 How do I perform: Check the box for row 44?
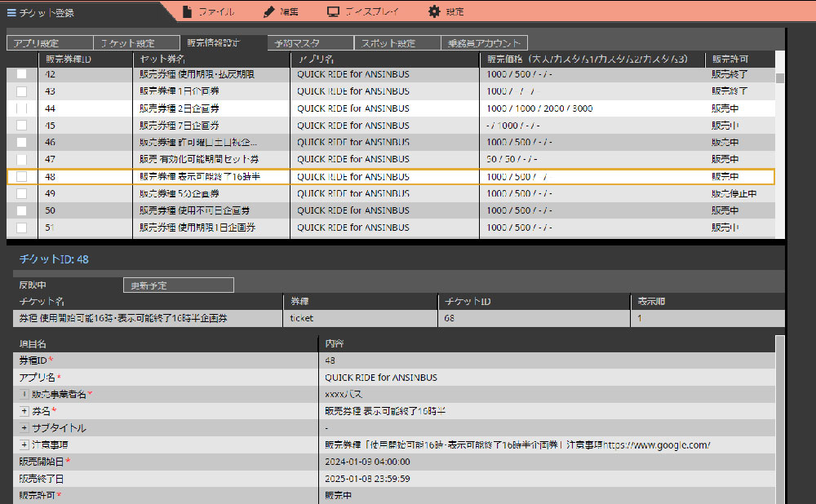[x=21, y=108]
